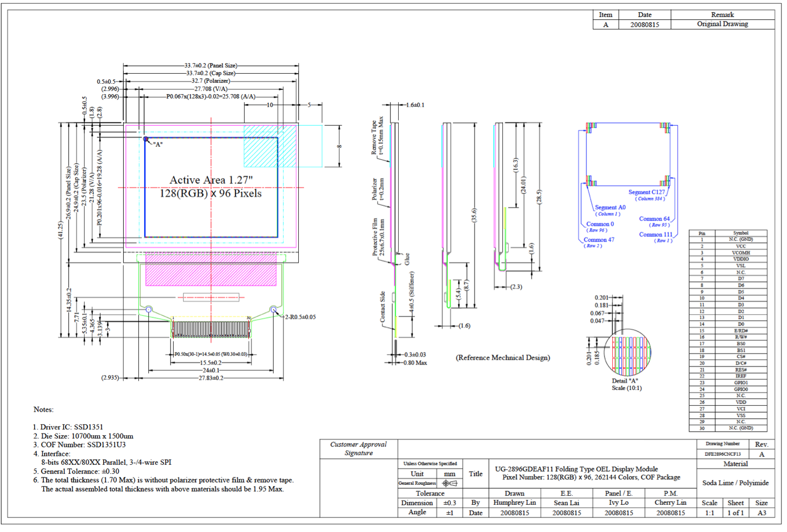Click the '2-R0.5±0.05' radius callout

click(300, 317)
